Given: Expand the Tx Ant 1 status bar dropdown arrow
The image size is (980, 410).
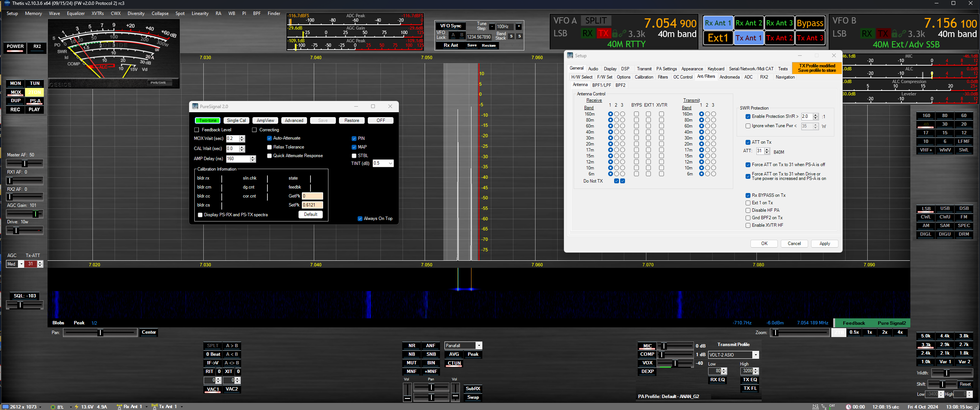Looking at the screenshot, I should pyautogui.click(x=182, y=407).
